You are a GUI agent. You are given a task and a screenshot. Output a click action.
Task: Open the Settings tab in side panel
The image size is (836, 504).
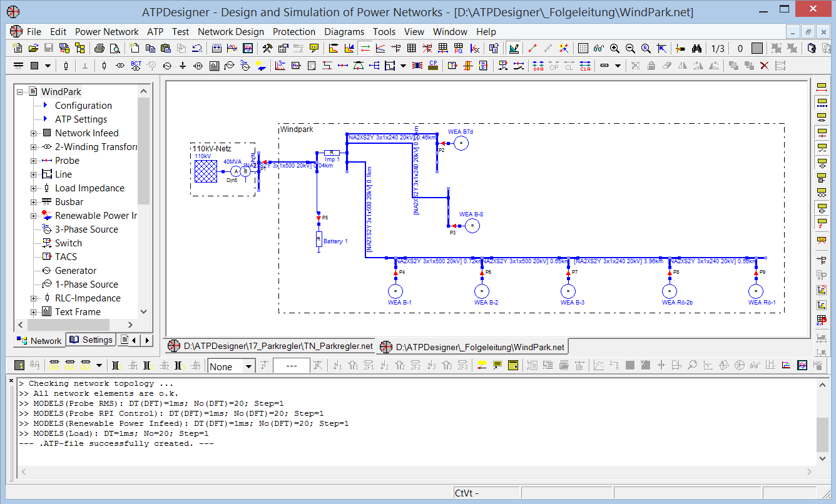[91, 340]
